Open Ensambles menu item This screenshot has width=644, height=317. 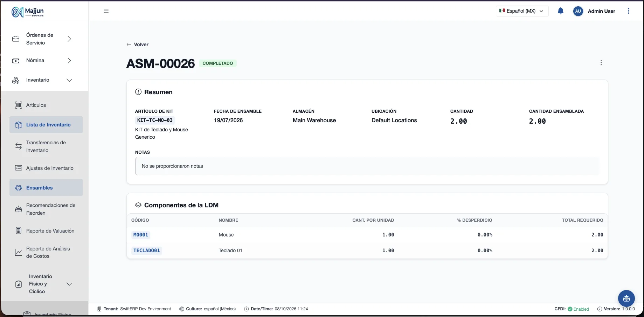46,188
